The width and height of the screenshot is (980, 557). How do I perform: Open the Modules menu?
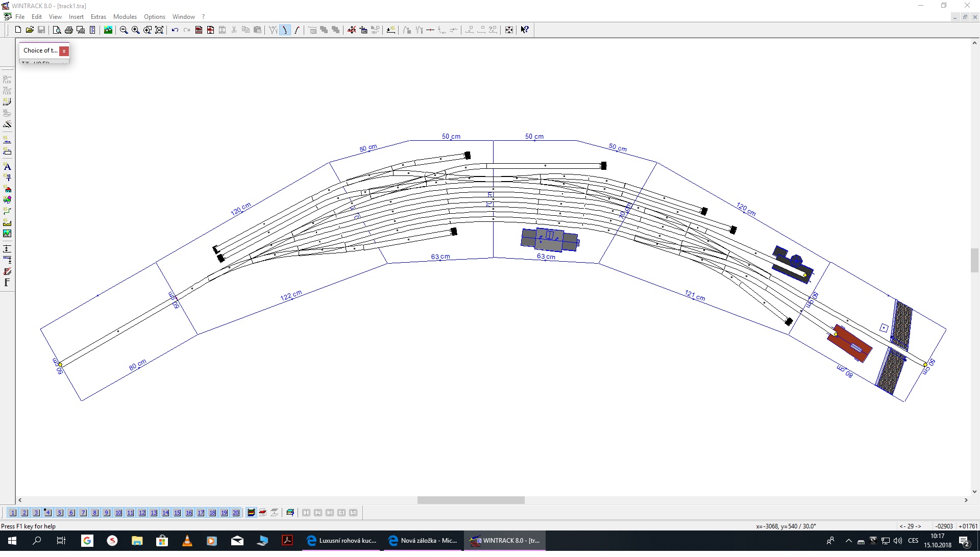tap(125, 17)
